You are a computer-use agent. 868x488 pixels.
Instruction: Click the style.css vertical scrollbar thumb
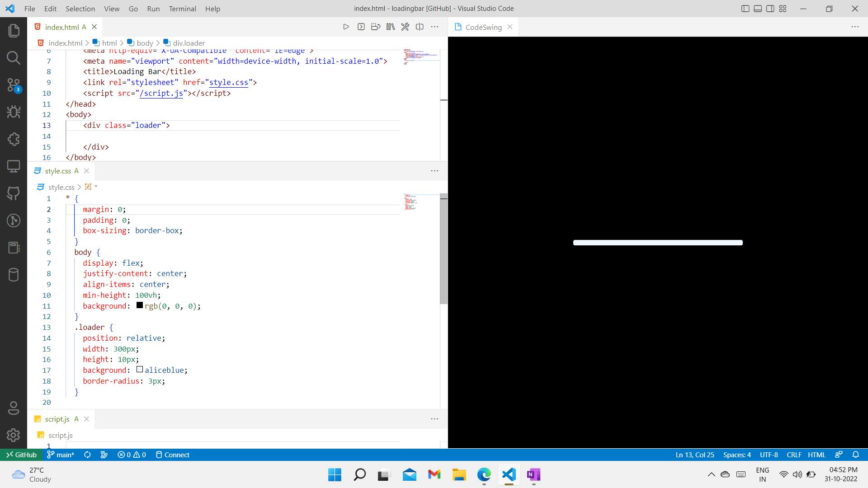point(443,249)
